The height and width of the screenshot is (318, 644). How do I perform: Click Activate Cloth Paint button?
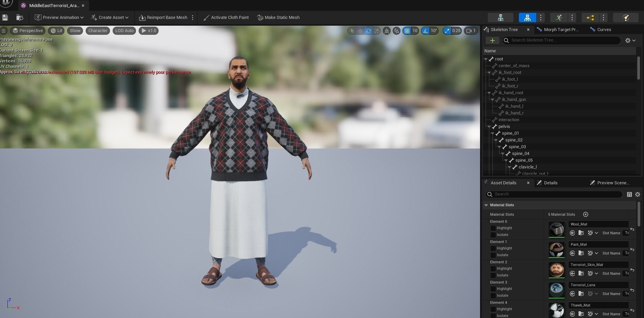[x=226, y=17]
